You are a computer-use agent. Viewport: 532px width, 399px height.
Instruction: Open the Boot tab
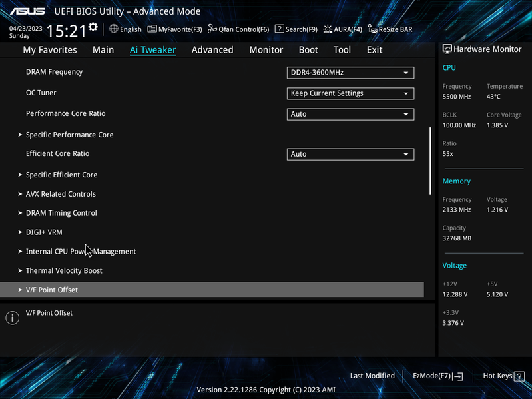[x=308, y=50]
